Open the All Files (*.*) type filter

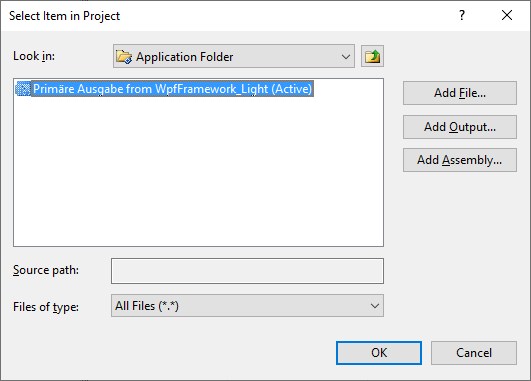click(247, 306)
